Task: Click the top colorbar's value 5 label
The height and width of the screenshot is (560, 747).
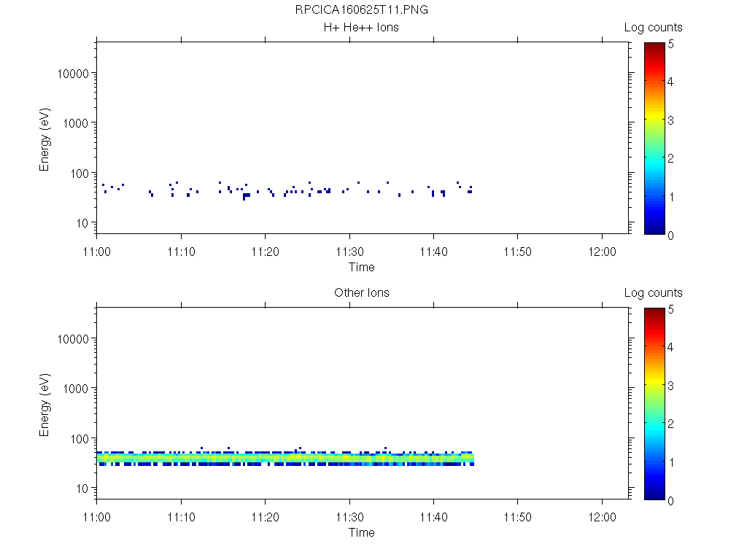Action: click(x=671, y=44)
